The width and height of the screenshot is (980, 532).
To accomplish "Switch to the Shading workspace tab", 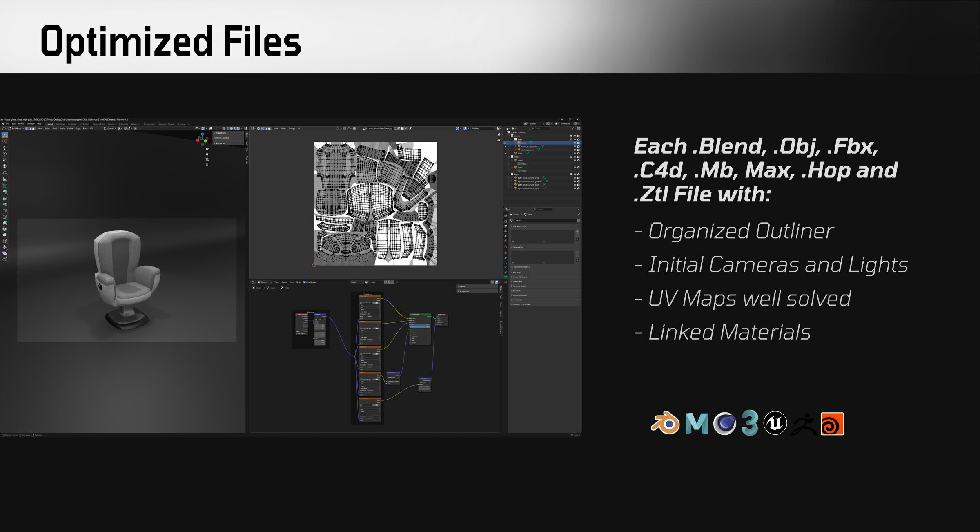I will pos(111,124).
